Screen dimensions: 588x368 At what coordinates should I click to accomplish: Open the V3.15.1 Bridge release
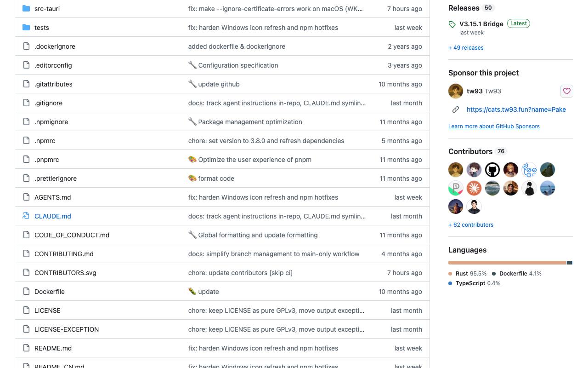[x=481, y=24]
